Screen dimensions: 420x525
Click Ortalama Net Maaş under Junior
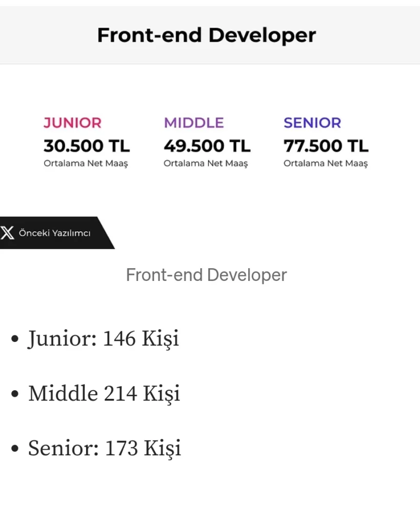pos(86,164)
